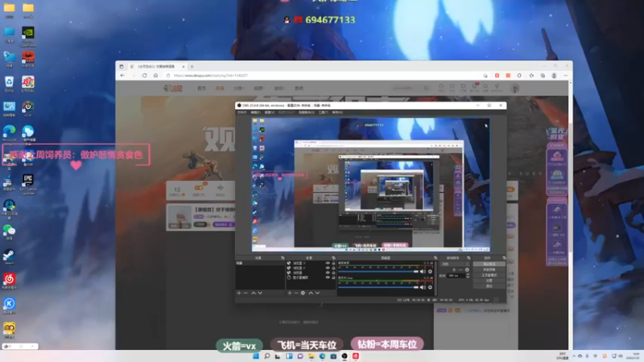Undock the Sources panel icon
644x362 pixels.
click(334, 257)
